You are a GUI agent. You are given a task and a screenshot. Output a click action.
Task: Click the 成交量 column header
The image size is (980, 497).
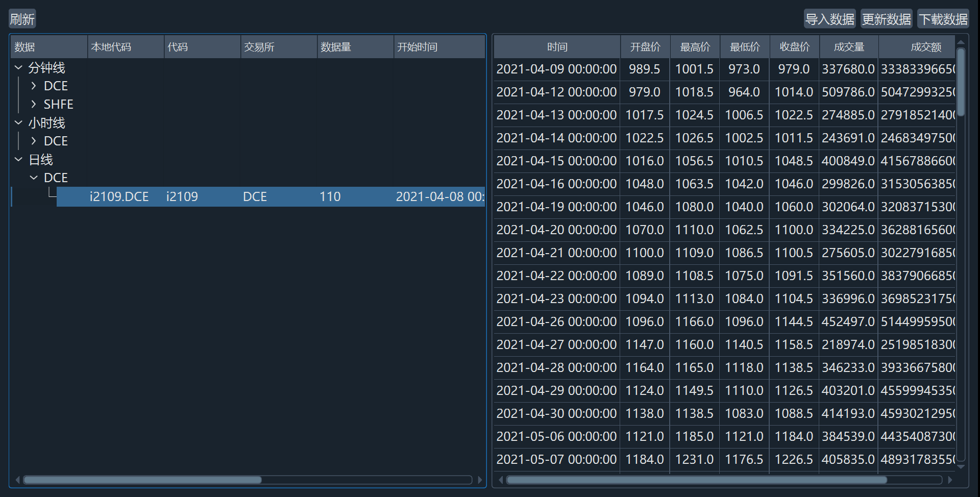coord(849,47)
